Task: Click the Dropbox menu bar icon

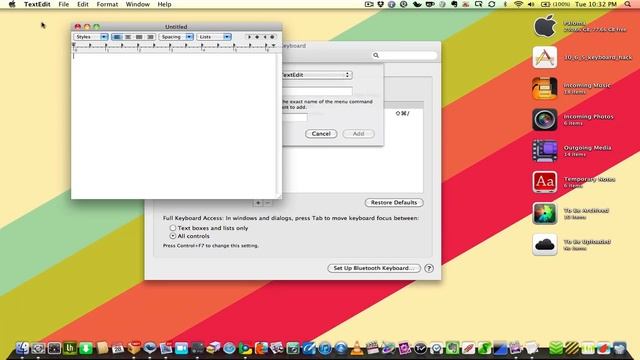Action: point(380,4)
